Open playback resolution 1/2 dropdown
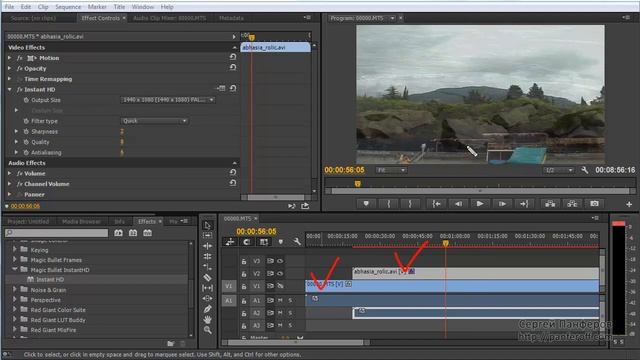The image size is (640, 360). (558, 170)
